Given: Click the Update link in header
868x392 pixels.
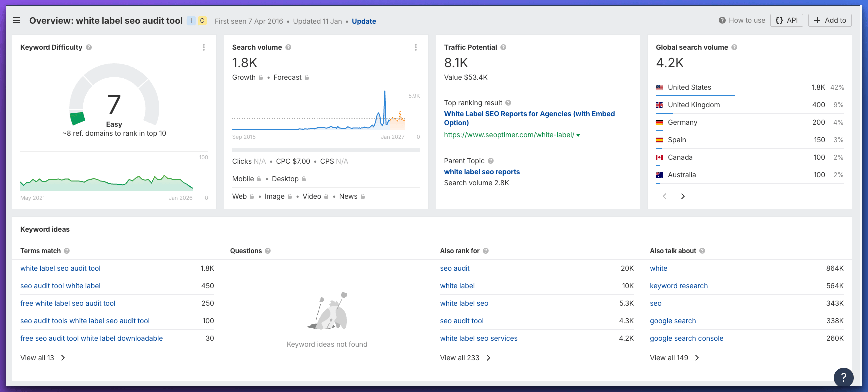Looking at the screenshot, I should tap(364, 21).
